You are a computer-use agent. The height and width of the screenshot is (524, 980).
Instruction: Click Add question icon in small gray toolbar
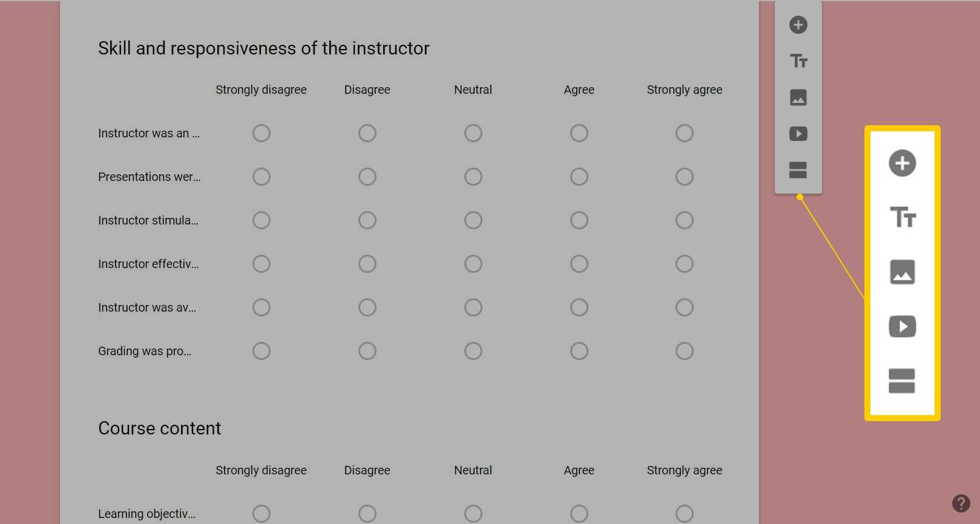tap(798, 25)
